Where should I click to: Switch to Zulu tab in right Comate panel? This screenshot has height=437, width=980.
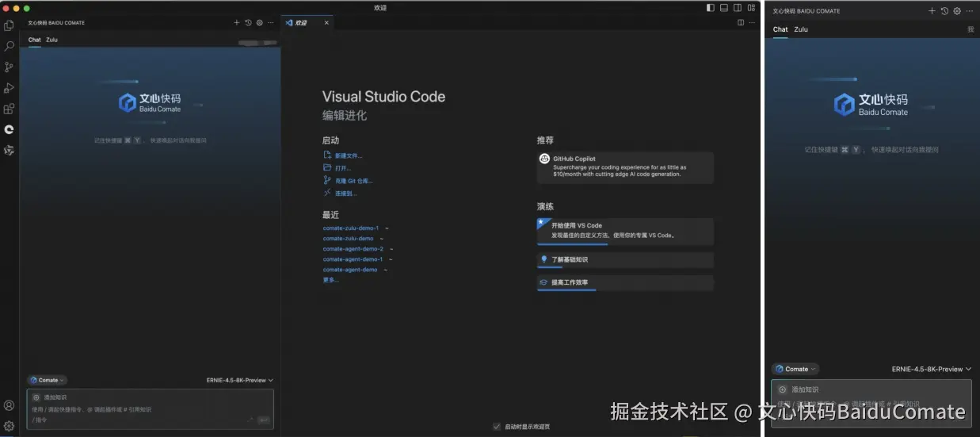[801, 29]
